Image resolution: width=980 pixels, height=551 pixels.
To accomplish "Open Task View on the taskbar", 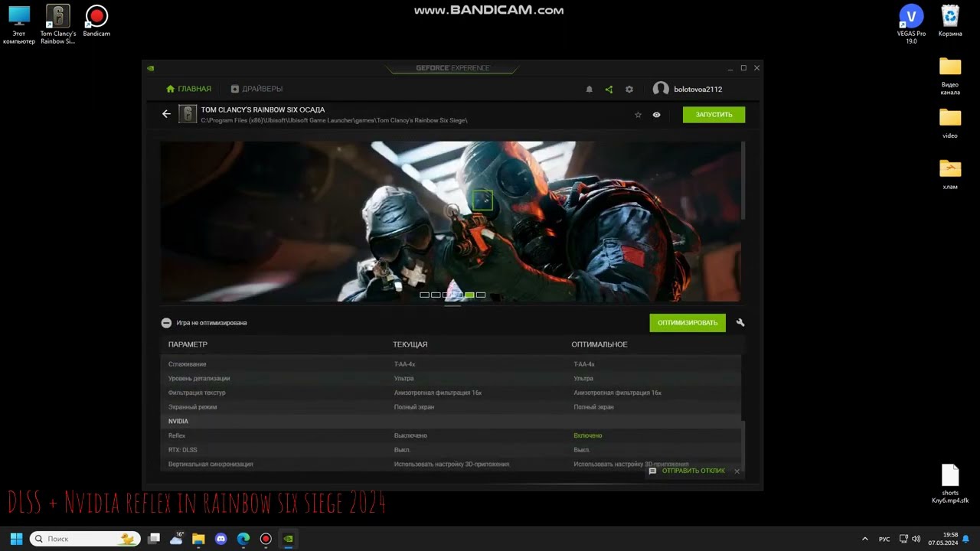I will [154, 539].
